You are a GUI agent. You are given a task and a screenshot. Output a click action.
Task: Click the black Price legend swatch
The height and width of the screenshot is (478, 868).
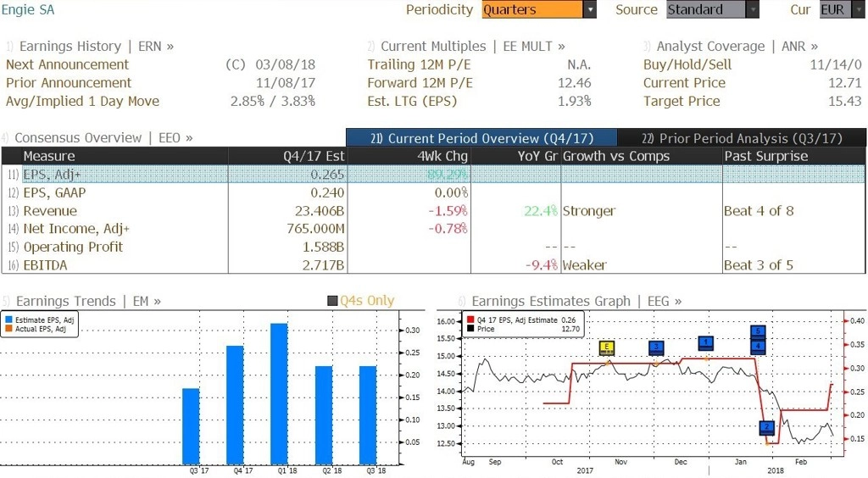click(x=470, y=329)
